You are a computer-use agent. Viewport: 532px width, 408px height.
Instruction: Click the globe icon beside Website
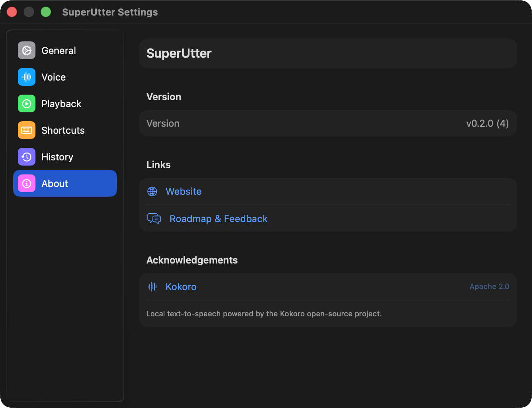coord(152,191)
